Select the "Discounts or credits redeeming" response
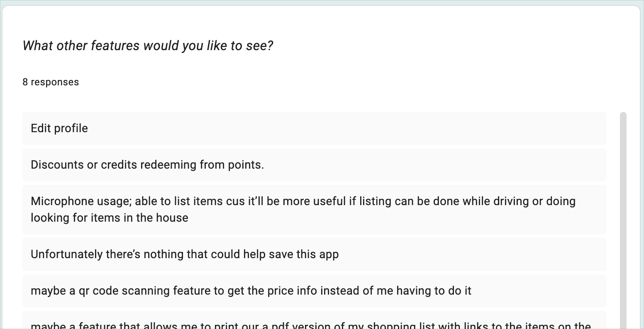 [x=314, y=165]
